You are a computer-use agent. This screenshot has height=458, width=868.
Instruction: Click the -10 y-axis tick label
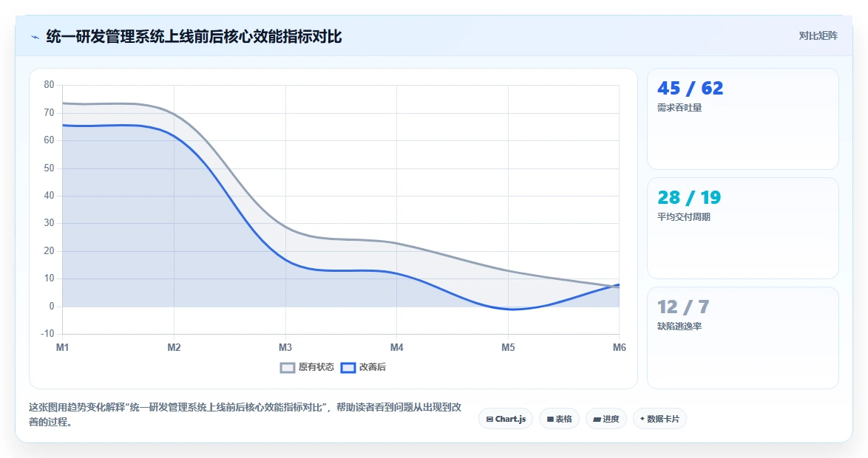pyautogui.click(x=47, y=334)
